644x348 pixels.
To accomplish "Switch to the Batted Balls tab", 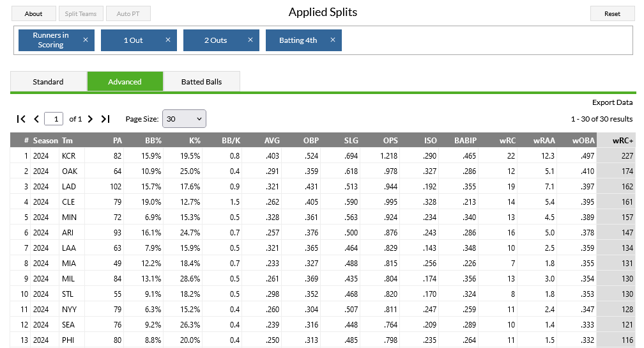I will pos(202,81).
